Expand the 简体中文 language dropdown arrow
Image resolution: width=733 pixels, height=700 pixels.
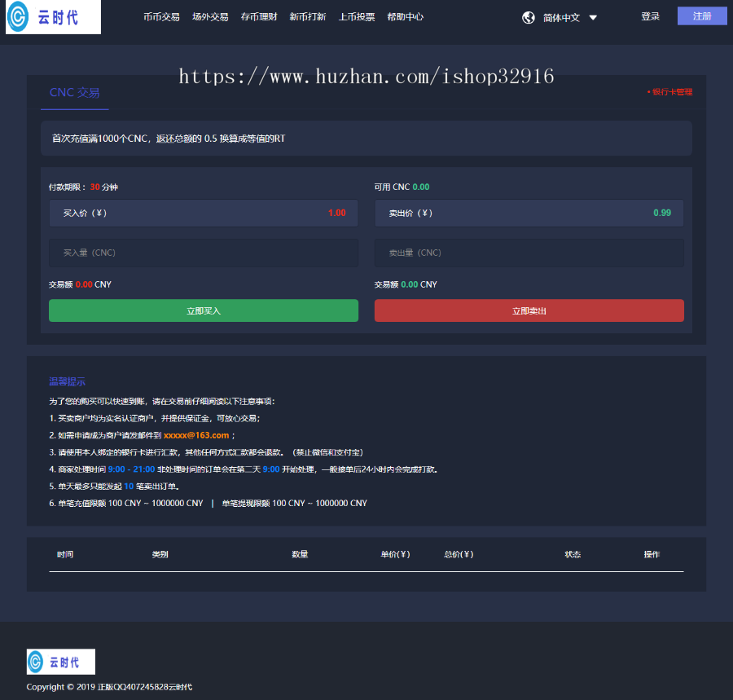[593, 18]
